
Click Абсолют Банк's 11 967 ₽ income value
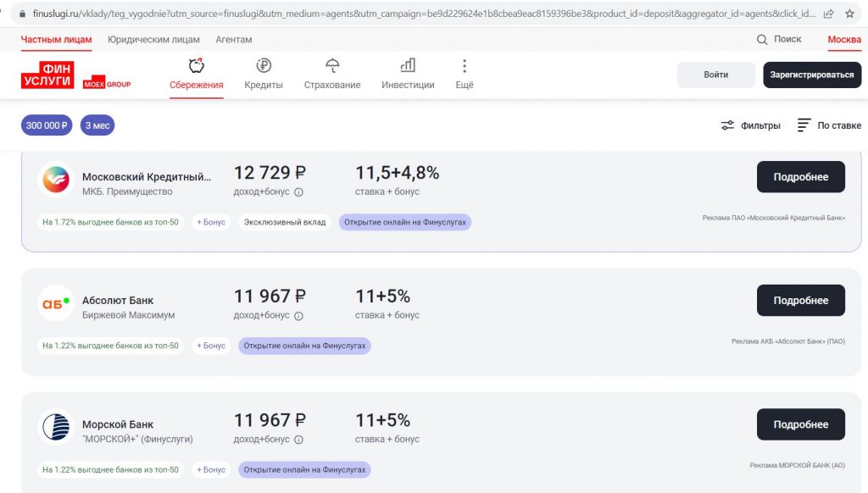270,296
